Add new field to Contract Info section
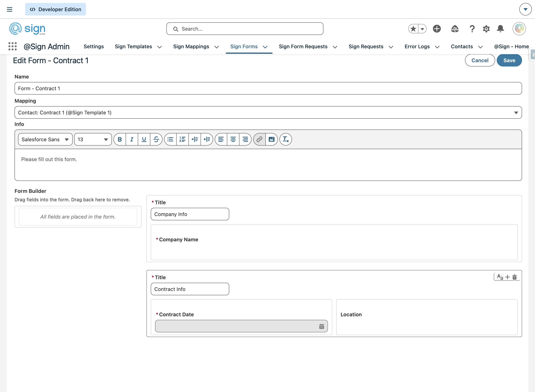Image resolution: width=535 pixels, height=392 pixels. pyautogui.click(x=508, y=277)
